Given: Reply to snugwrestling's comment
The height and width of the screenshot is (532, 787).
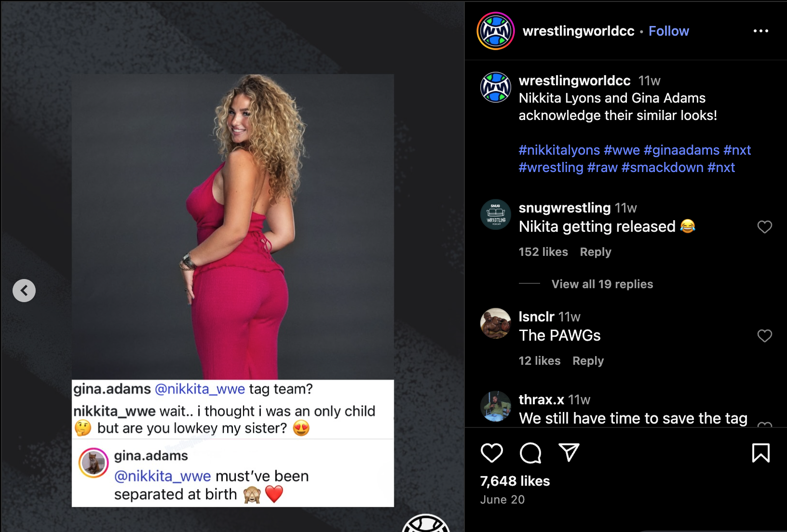Looking at the screenshot, I should (x=596, y=252).
